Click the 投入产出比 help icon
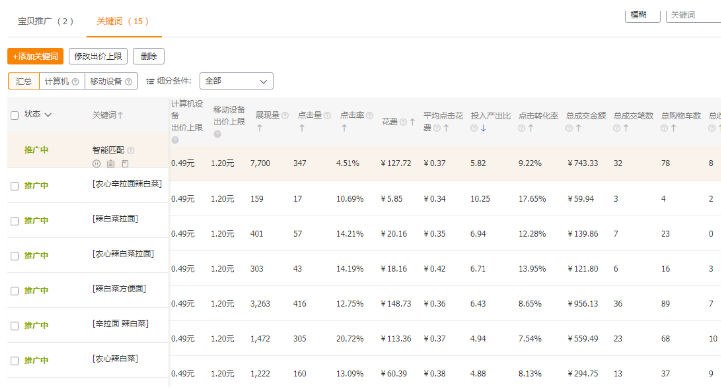 (474, 128)
